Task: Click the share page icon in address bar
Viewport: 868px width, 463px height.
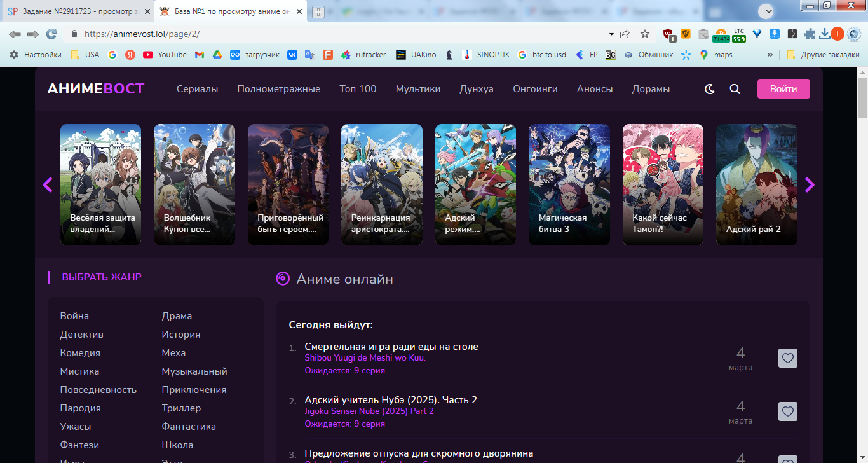Action: [625, 34]
